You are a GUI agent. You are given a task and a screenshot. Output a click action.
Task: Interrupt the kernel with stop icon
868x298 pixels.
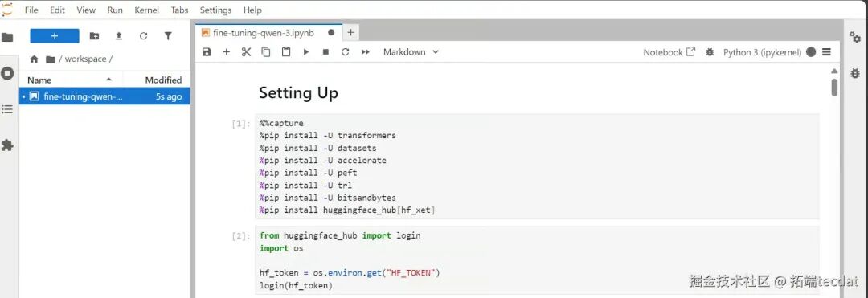tap(325, 52)
